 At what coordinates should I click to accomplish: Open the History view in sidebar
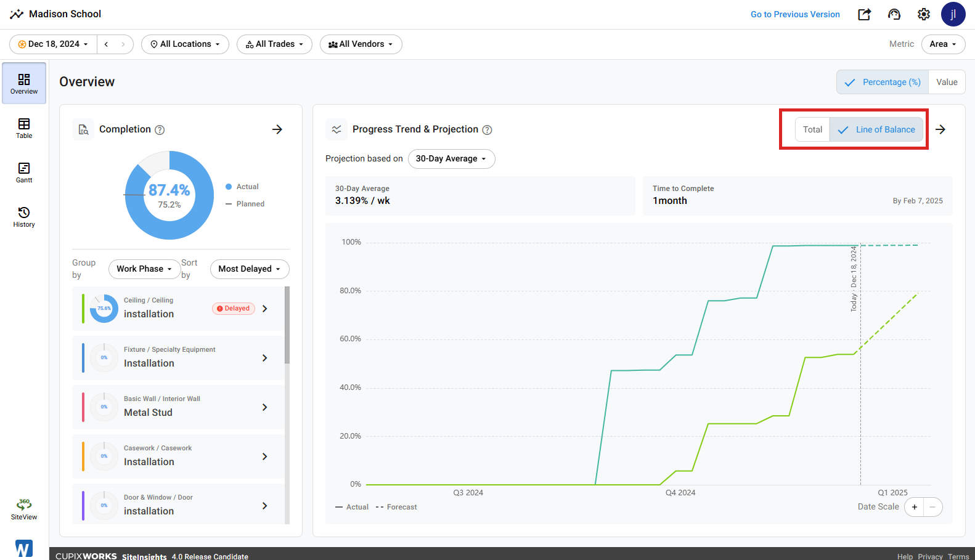24,217
